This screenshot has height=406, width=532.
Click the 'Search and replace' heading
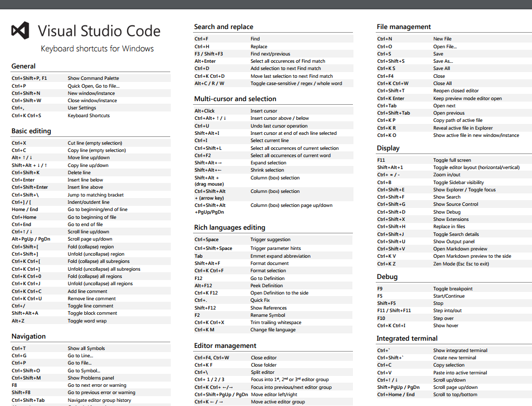(224, 27)
